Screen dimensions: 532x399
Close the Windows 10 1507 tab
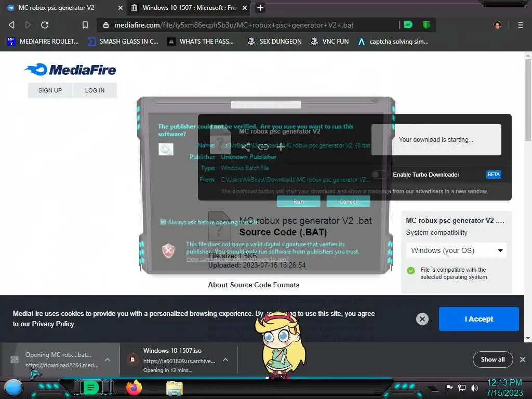[245, 8]
